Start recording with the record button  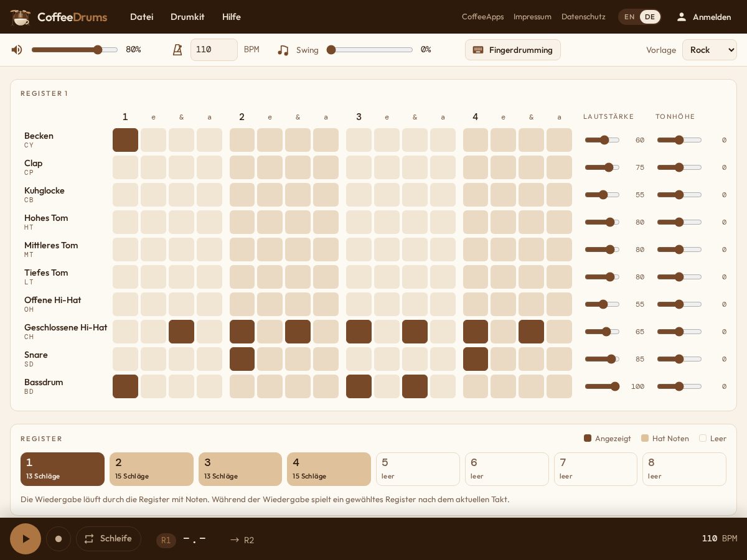(59, 539)
